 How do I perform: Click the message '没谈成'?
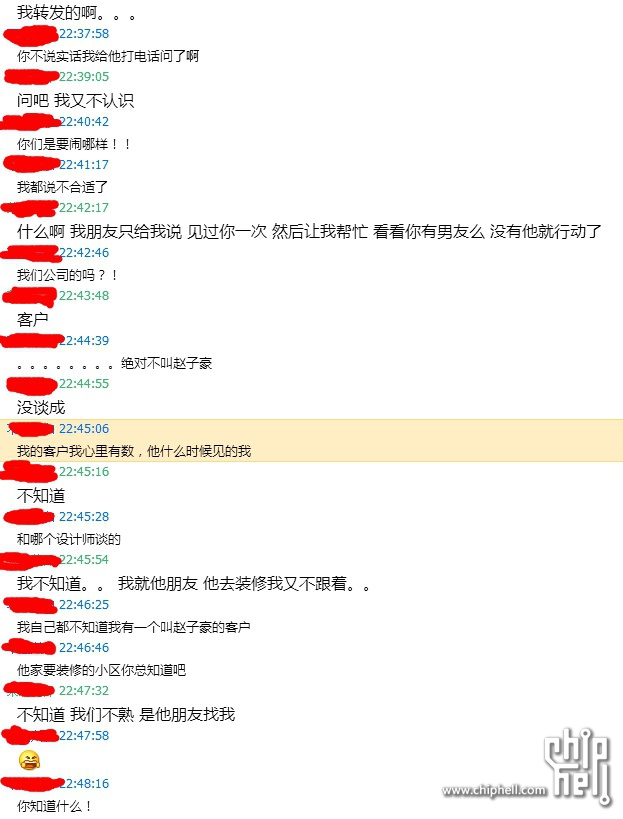pos(41,407)
